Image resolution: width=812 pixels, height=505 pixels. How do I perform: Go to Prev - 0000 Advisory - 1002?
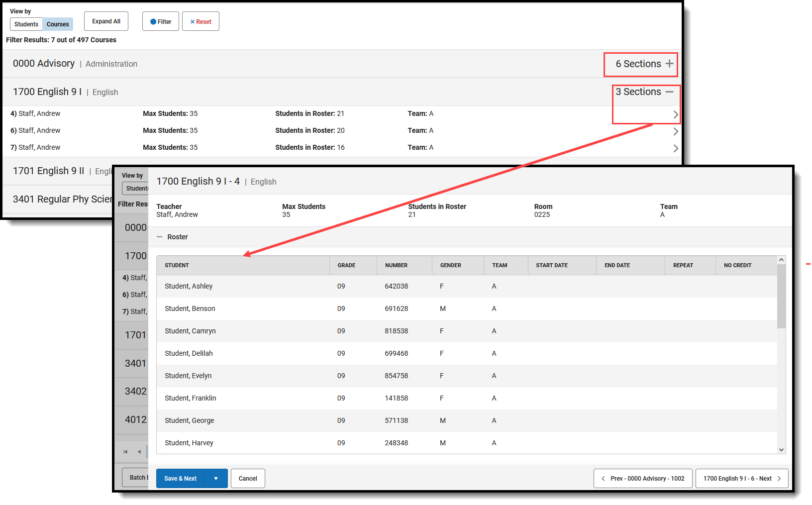click(643, 479)
